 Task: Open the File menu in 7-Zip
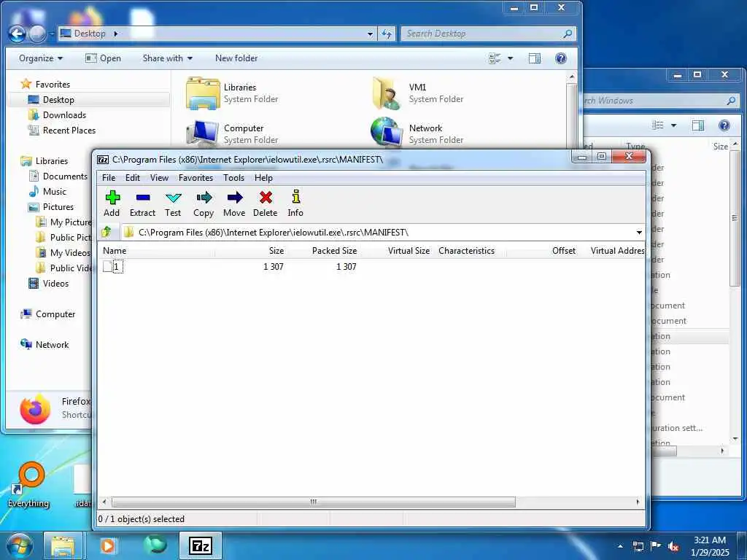109,178
